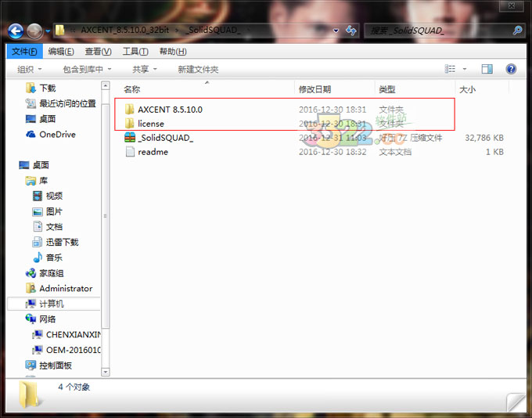Screen dimensions: 532x418
Task: Click the Forward navigation arrow button
Action: pos(34,31)
